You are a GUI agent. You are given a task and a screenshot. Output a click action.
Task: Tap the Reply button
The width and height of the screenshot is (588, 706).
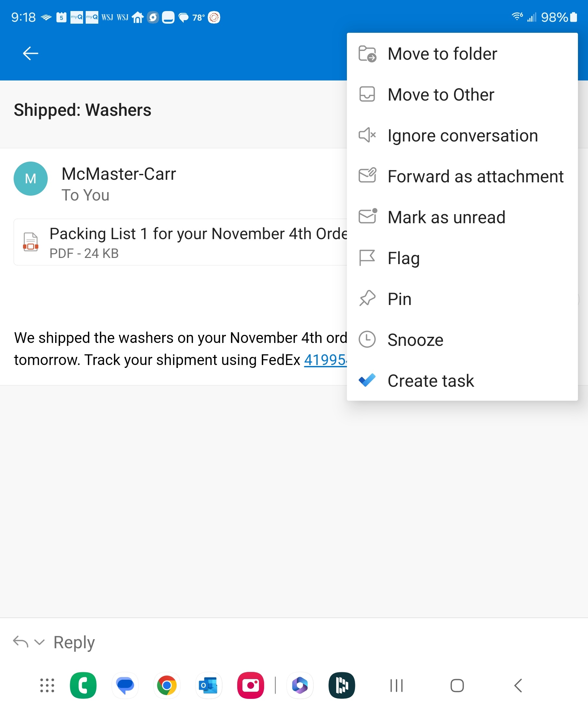(74, 642)
